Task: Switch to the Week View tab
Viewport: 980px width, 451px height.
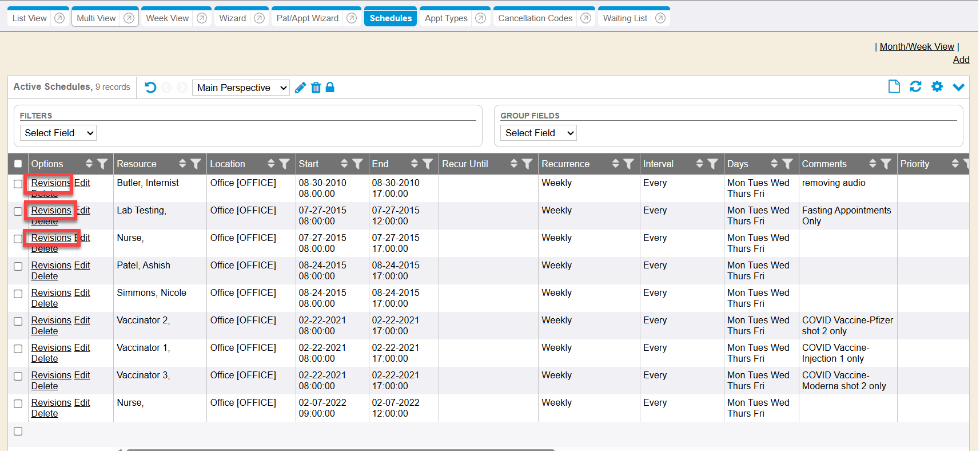Action: pyautogui.click(x=167, y=18)
